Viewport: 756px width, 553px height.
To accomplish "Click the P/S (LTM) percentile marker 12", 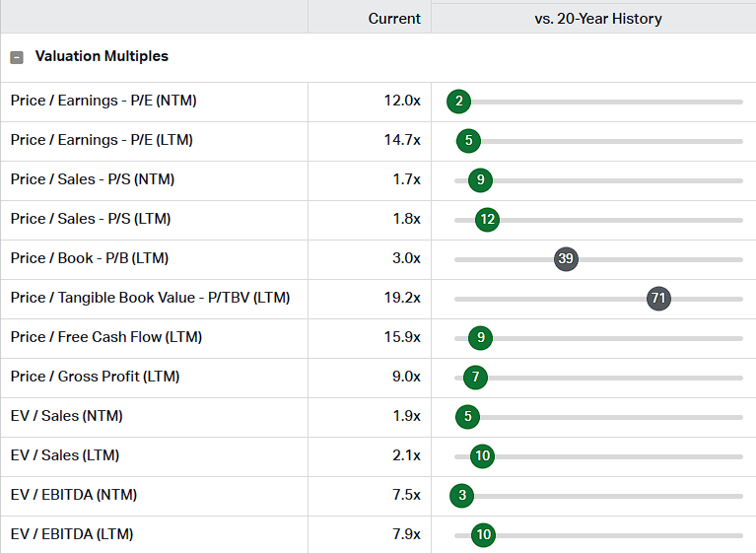I will (x=487, y=219).
